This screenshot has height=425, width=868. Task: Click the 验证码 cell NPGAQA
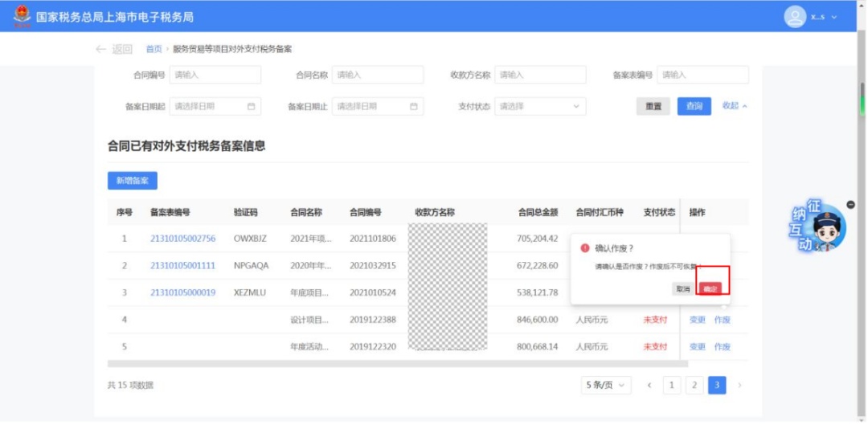click(251, 266)
